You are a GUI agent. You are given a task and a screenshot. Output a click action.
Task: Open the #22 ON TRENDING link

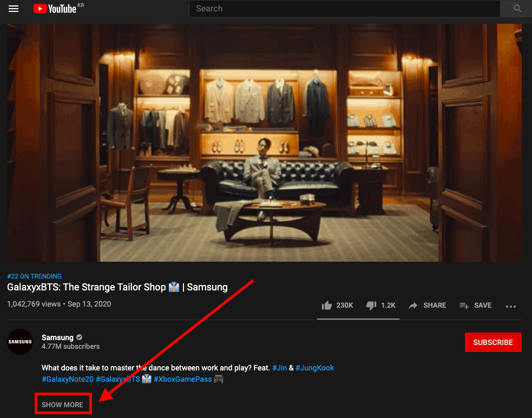point(34,276)
